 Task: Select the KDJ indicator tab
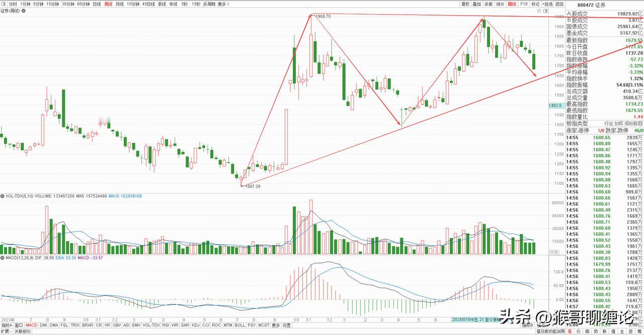pos(195,325)
